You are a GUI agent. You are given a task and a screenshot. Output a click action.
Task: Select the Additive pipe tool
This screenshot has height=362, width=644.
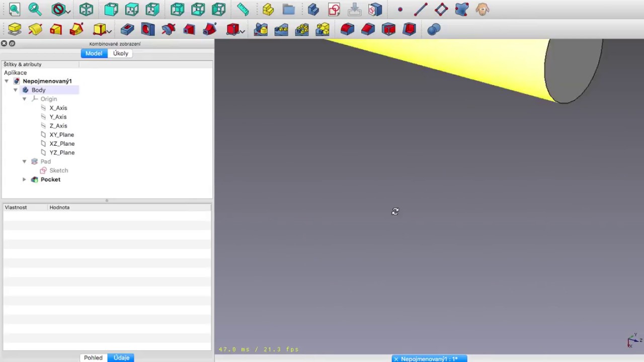pos(76,29)
